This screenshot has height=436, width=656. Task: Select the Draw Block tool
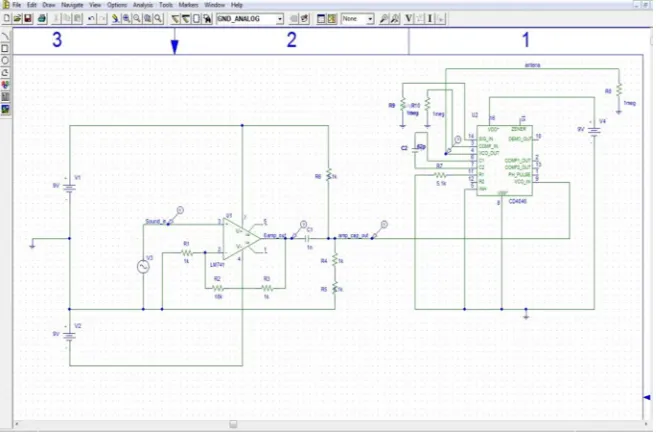[196, 19]
